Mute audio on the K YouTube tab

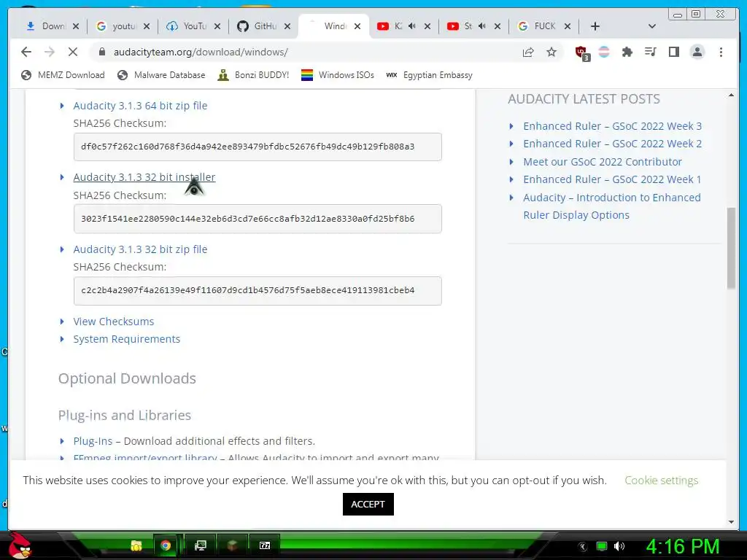click(x=412, y=26)
